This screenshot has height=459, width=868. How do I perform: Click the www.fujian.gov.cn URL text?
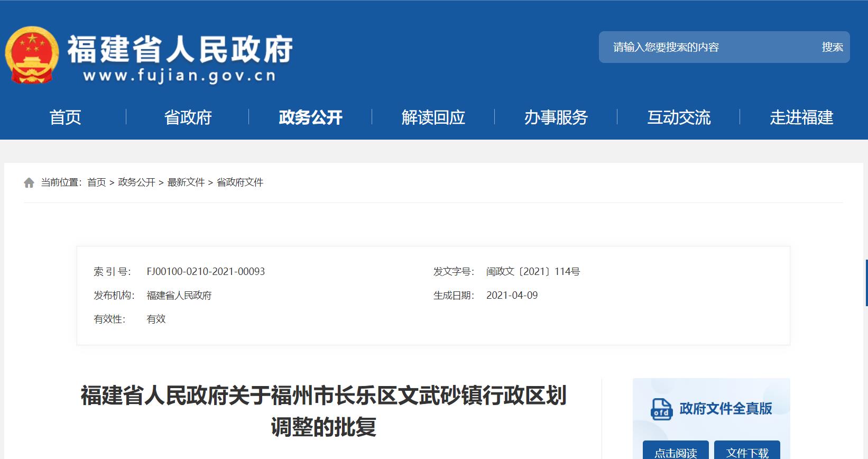point(180,76)
